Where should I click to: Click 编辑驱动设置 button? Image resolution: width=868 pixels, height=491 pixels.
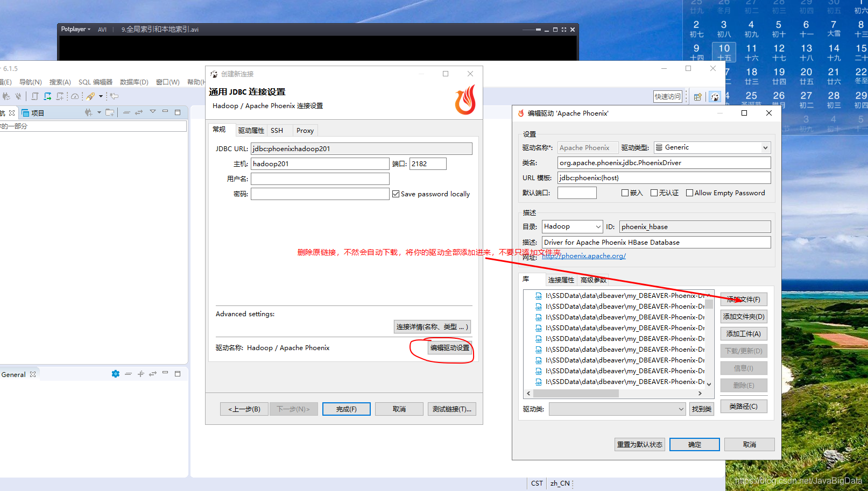pos(450,348)
